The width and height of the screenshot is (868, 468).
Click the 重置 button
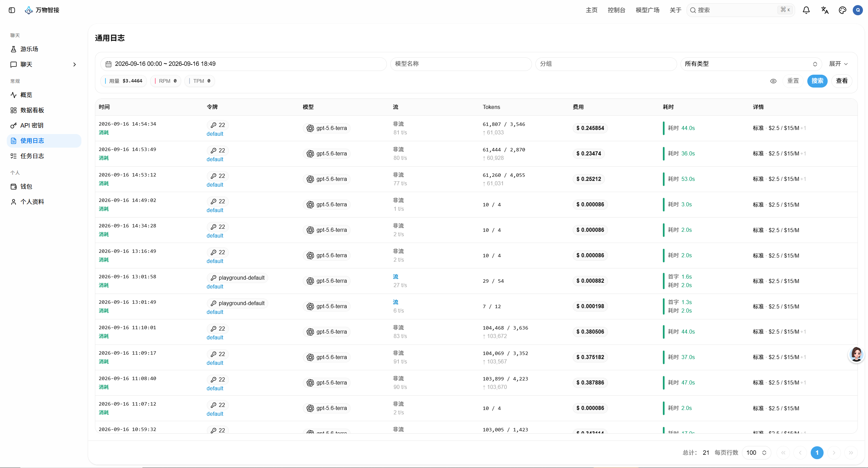point(793,81)
